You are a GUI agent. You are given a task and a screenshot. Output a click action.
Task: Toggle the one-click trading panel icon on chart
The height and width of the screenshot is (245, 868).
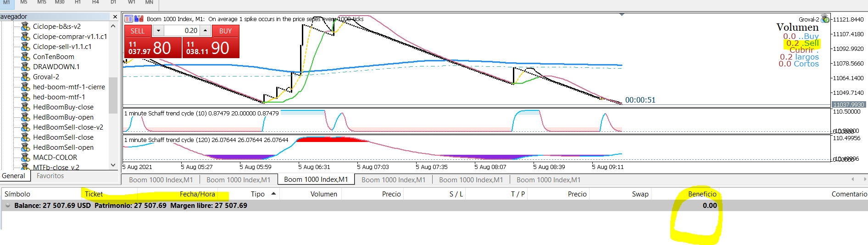coord(128,19)
